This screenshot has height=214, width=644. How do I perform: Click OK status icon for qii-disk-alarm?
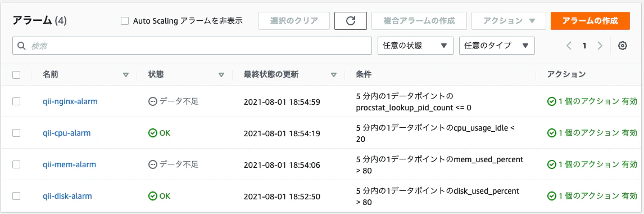point(152,196)
